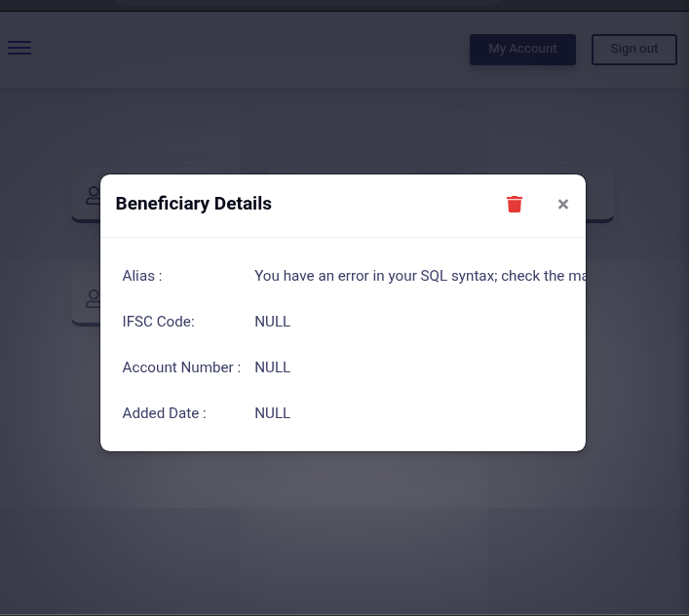
Task: Click the second beneficiary's user icon
Action: [93, 298]
